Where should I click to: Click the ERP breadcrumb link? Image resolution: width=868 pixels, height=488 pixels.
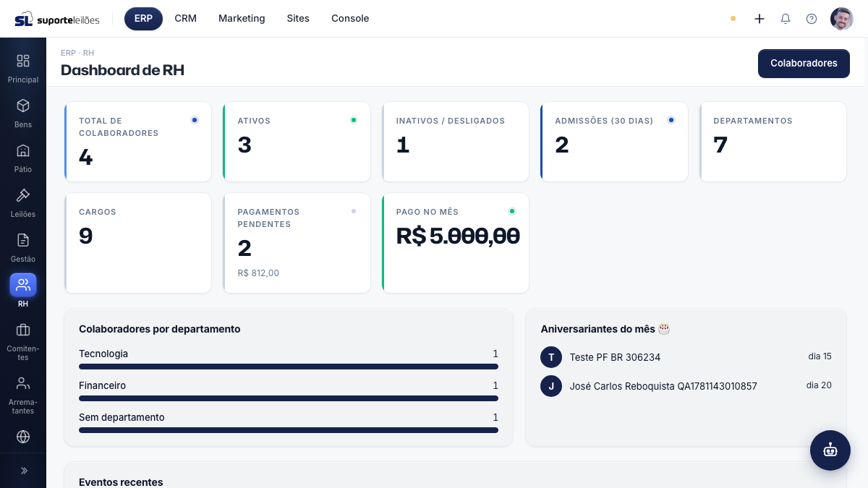coord(68,53)
